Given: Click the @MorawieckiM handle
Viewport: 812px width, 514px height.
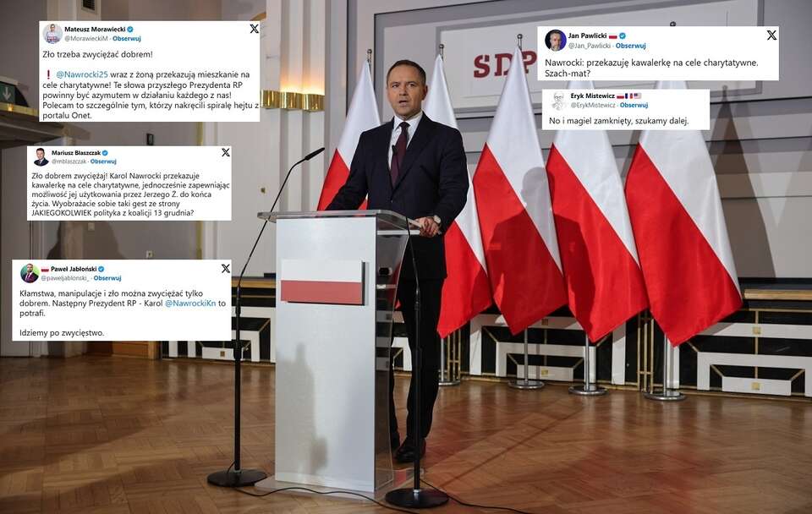Looking at the screenshot, I should tap(85, 38).
